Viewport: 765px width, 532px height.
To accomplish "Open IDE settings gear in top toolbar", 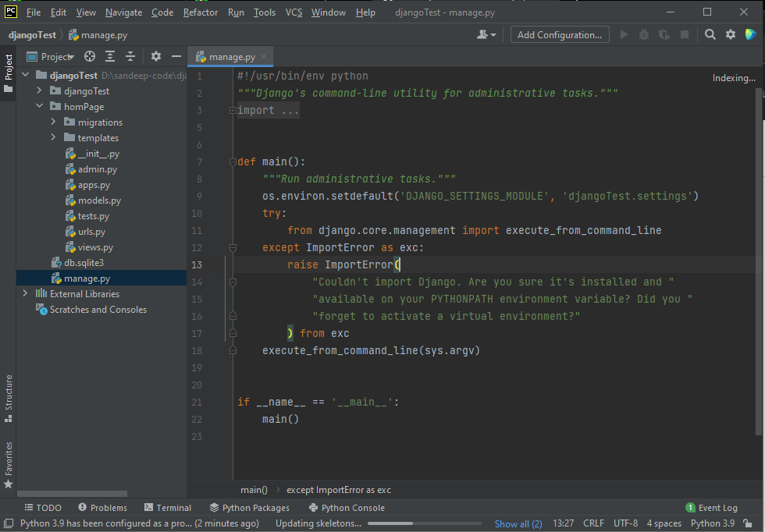I will point(731,34).
